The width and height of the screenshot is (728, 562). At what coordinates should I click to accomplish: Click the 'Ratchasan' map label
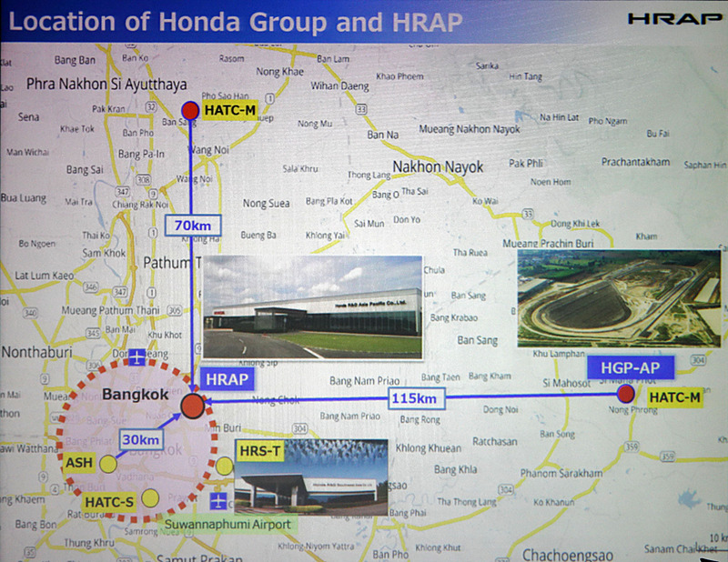click(495, 441)
